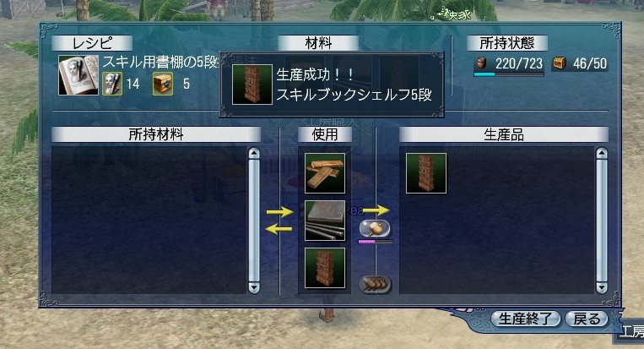Click the arrow pointing toward 生産品

(376, 210)
